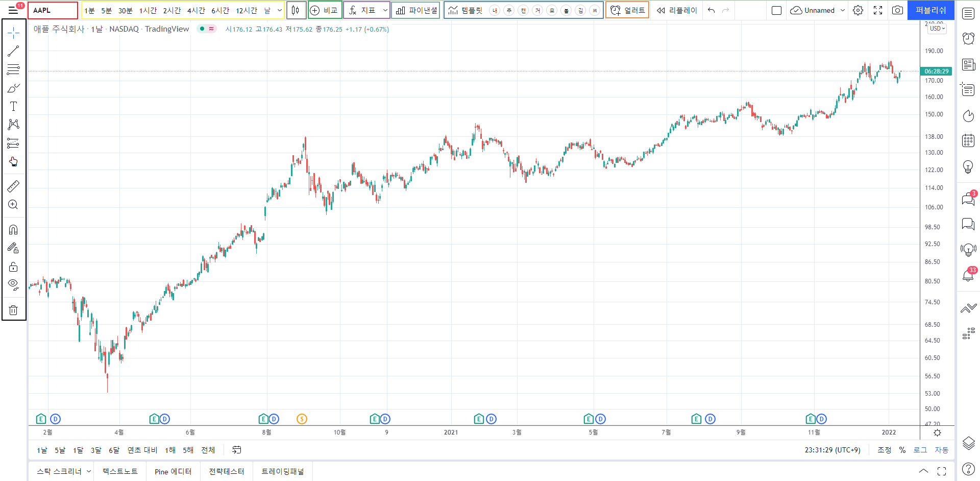Open the USD currency dropdown
Viewport: 980px width, 481px height.
tap(937, 29)
